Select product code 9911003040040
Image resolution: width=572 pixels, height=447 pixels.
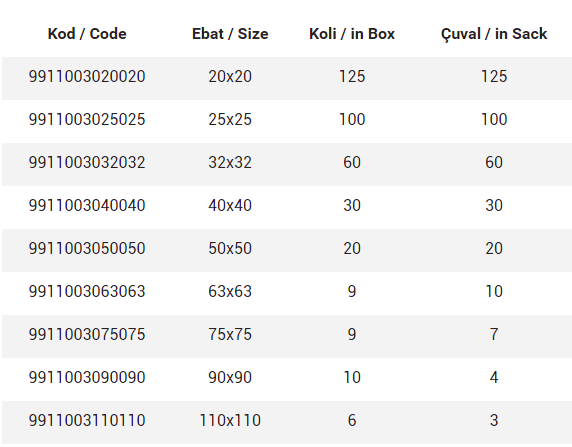pyautogui.click(x=87, y=205)
